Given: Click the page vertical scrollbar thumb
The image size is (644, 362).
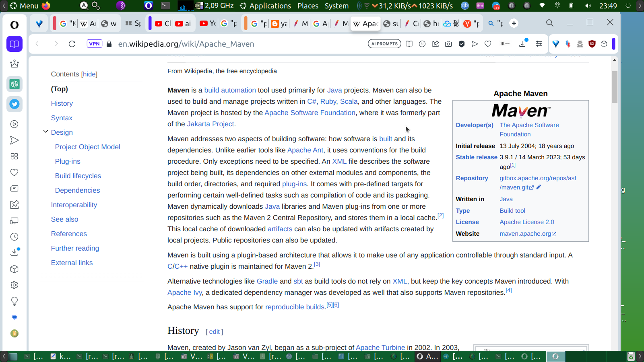Looking at the screenshot, I should point(614,87).
